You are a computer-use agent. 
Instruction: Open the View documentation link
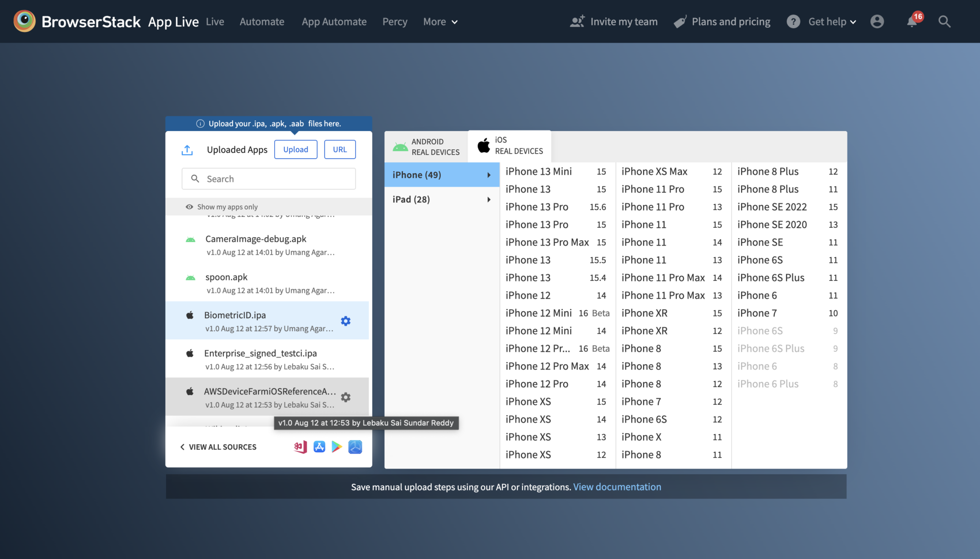click(617, 487)
